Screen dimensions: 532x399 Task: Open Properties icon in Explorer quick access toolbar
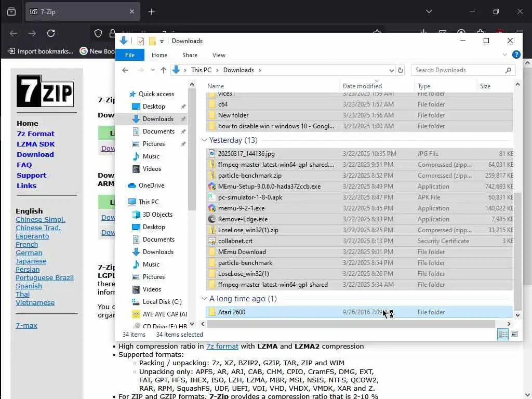click(140, 41)
